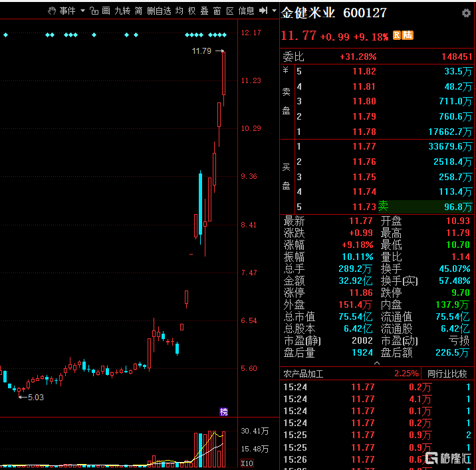Click the 30.41万 volume axis label
This screenshot has width=476, height=470.
[x=255, y=431]
